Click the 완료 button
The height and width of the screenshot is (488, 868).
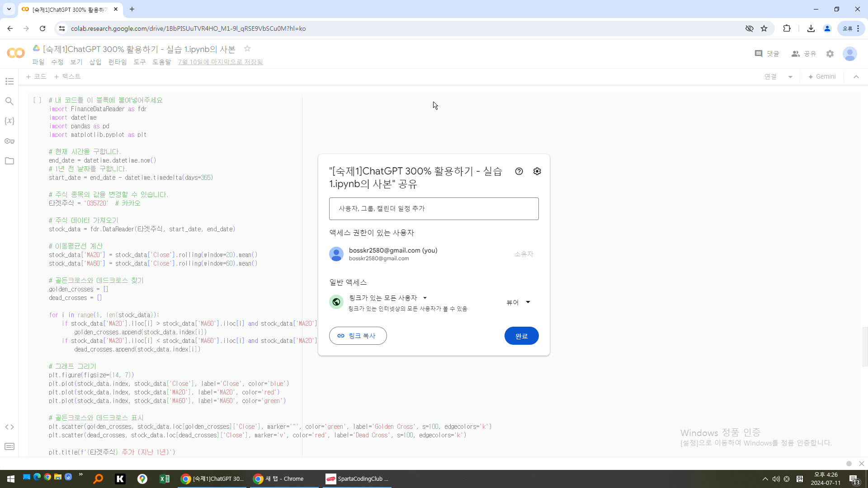pyautogui.click(x=521, y=336)
